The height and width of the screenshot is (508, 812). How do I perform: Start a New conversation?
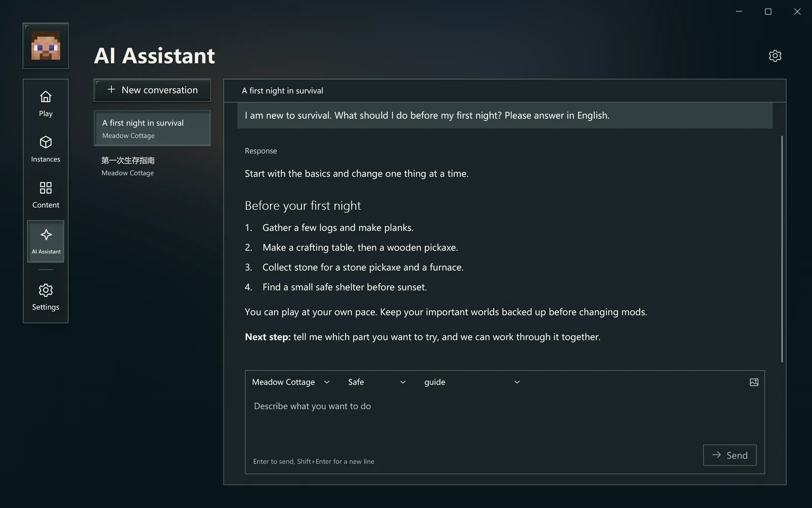pos(152,90)
